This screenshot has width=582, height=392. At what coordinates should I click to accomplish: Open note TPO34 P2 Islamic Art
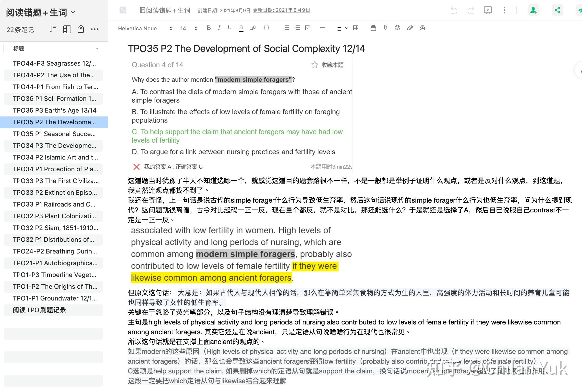[54, 158]
